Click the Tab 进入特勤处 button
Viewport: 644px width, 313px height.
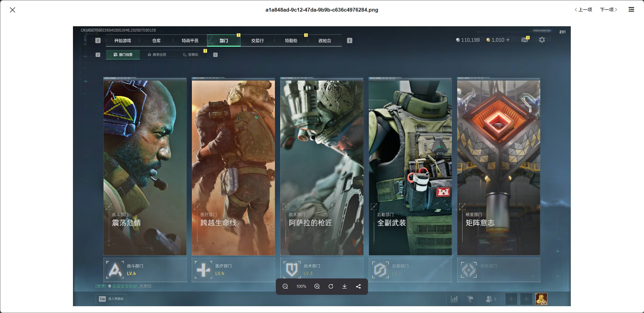click(x=111, y=299)
